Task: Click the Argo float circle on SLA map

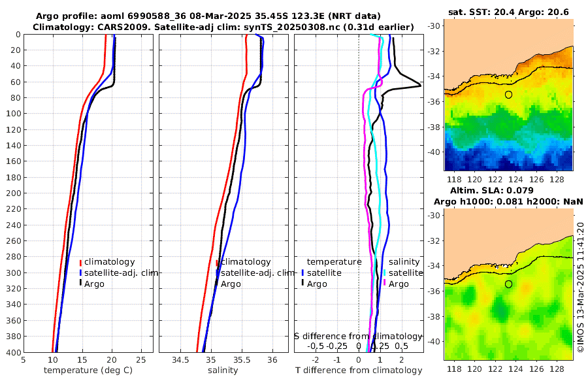Action: [508, 284]
